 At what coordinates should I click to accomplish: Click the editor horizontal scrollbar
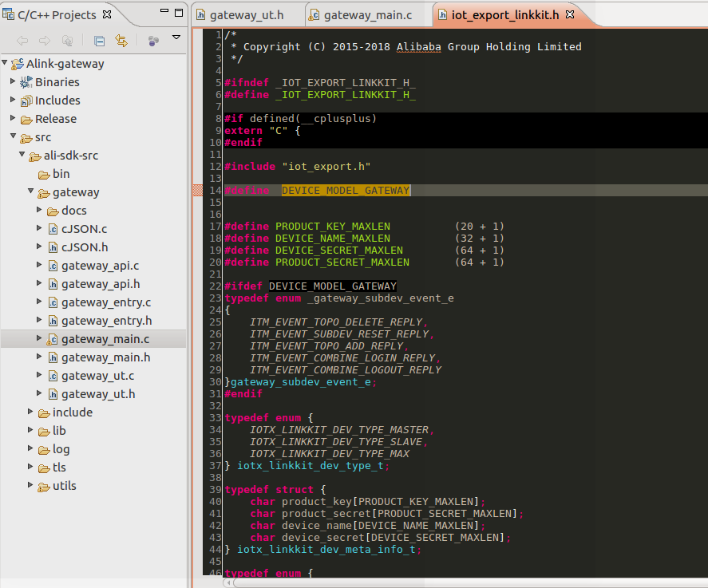pos(469,583)
